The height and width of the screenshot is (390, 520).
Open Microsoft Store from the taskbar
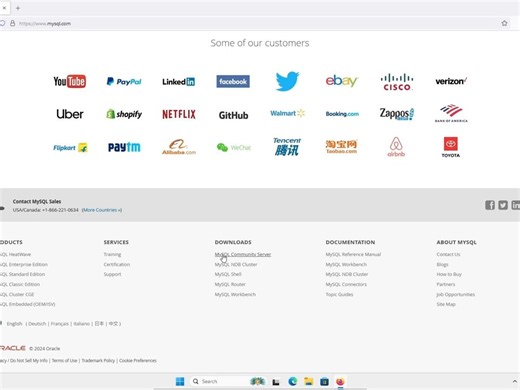324,381
